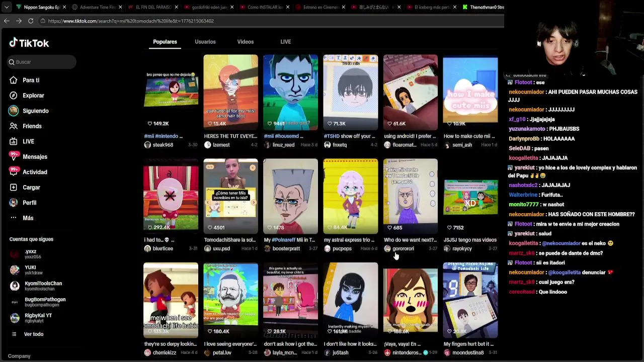Open video with 180.4K likes
The height and width of the screenshot is (362, 644).
click(x=230, y=300)
